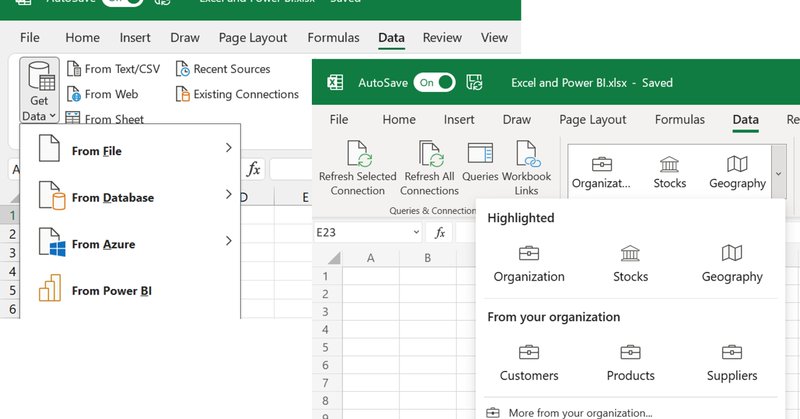Image resolution: width=800 pixels, height=419 pixels.
Task: Open Insert tab in left window
Action: pos(135,37)
